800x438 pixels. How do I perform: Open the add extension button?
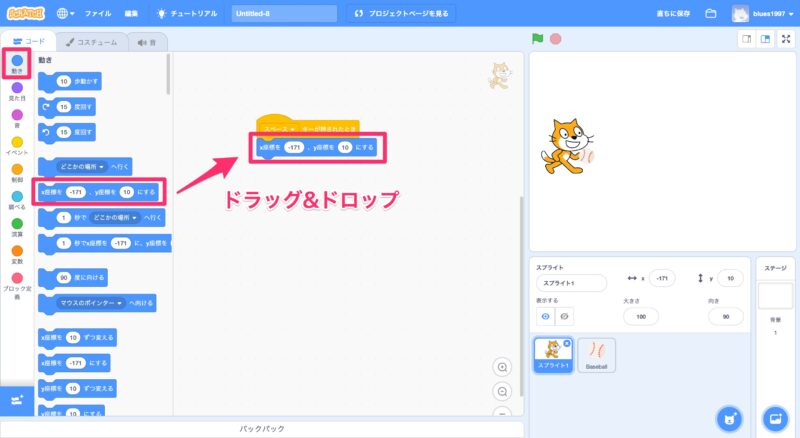[17, 400]
